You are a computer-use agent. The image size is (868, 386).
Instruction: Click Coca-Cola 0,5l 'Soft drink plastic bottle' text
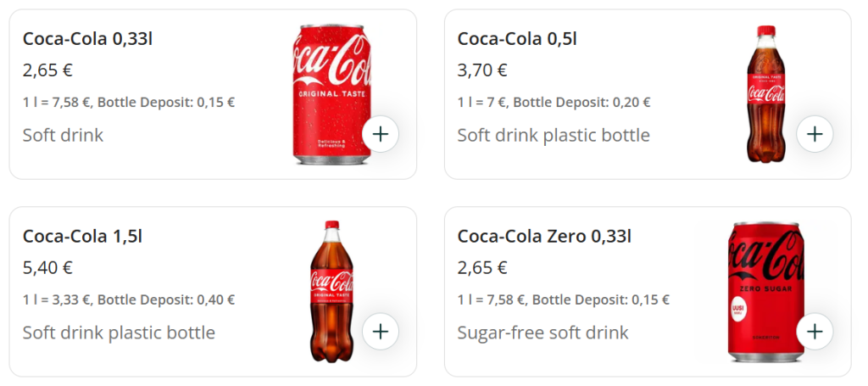pos(554,135)
